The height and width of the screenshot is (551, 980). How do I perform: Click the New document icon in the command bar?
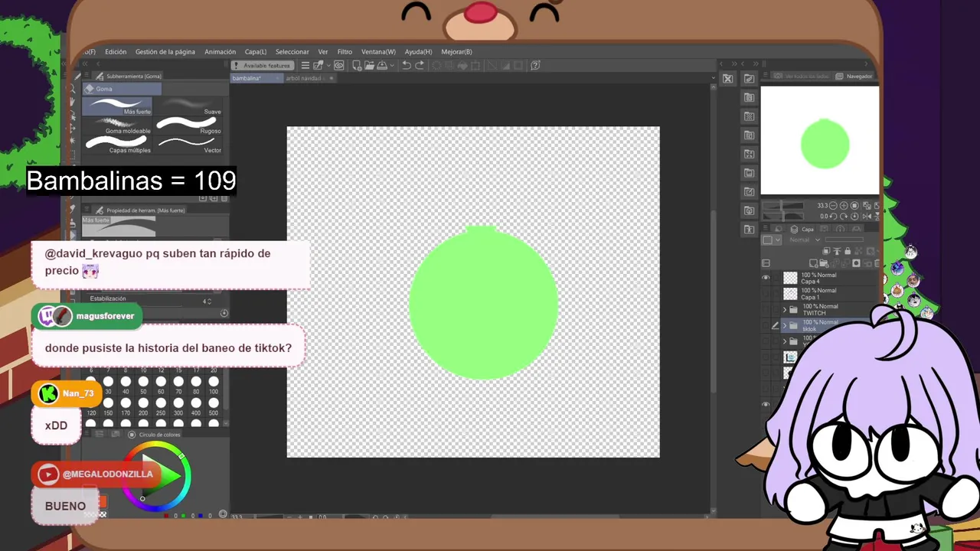coord(355,65)
